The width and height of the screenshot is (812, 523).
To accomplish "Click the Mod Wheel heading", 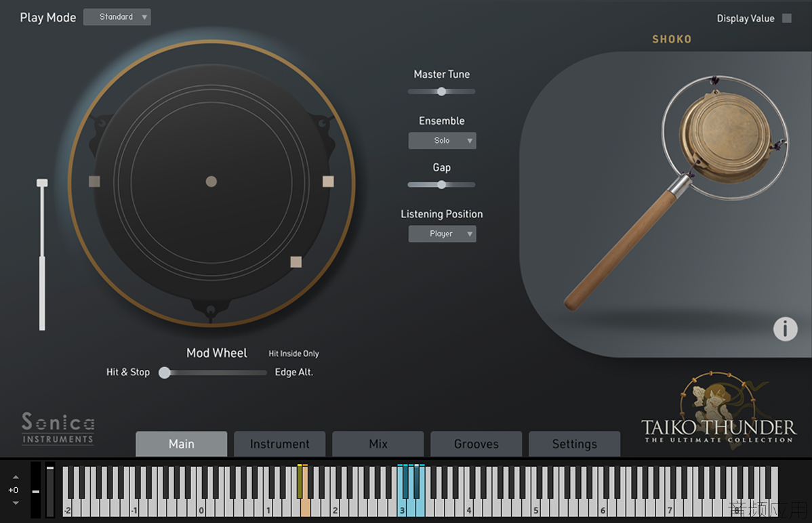I will click(x=216, y=353).
